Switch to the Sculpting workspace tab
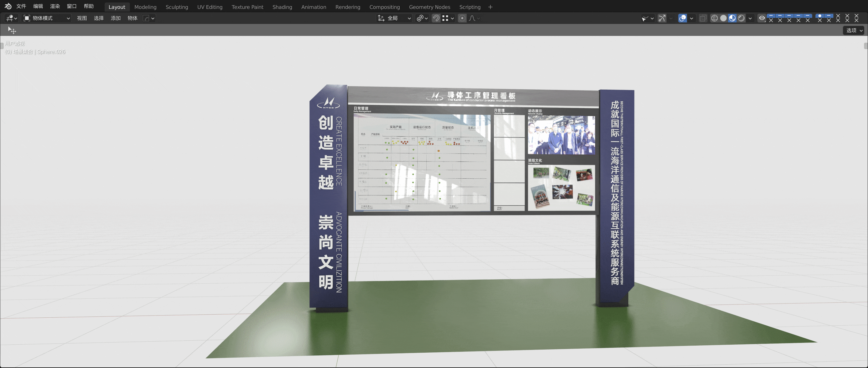The image size is (868, 368). (176, 7)
